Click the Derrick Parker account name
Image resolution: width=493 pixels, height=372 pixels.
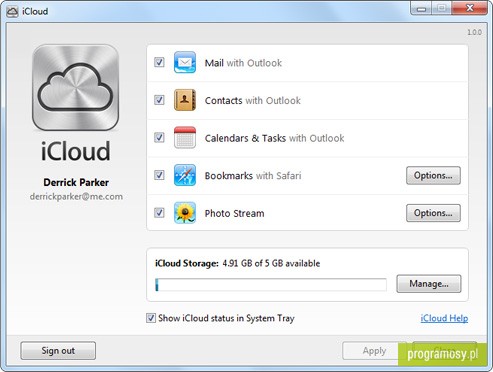(x=76, y=182)
